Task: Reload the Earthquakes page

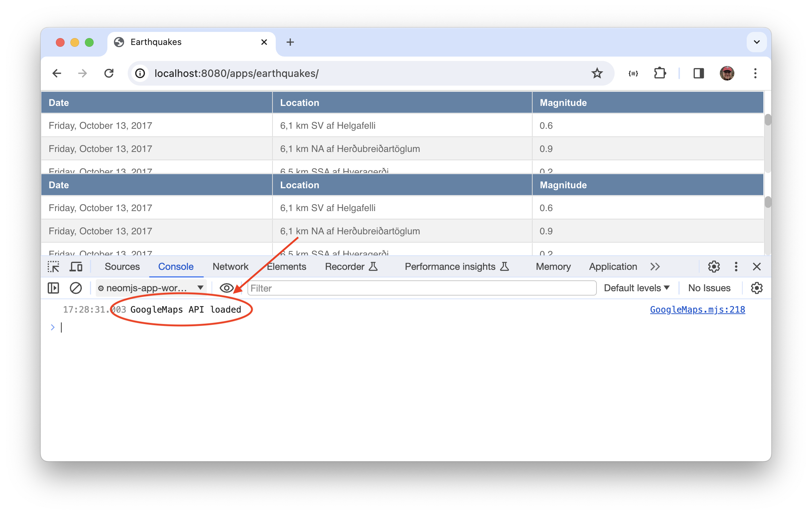Action: [109, 74]
